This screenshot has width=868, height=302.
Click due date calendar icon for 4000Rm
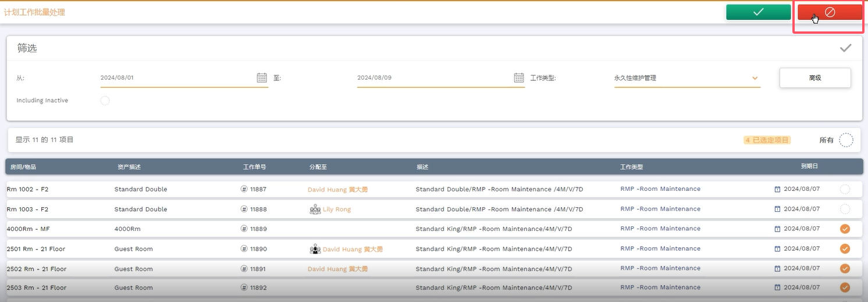[x=777, y=229]
